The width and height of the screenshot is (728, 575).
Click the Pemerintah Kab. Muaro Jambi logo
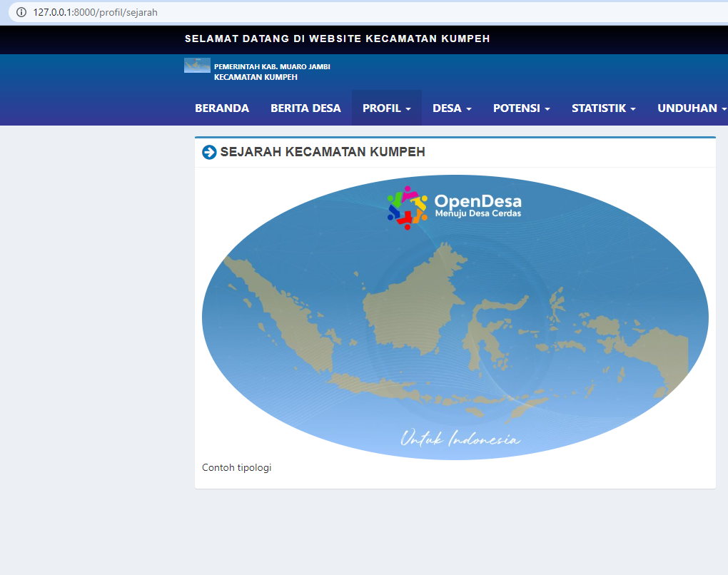(x=196, y=65)
